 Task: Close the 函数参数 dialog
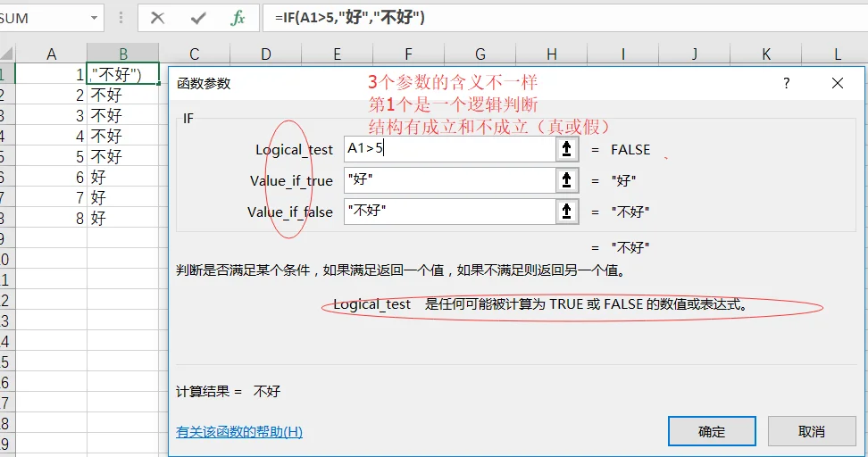pyautogui.click(x=838, y=84)
